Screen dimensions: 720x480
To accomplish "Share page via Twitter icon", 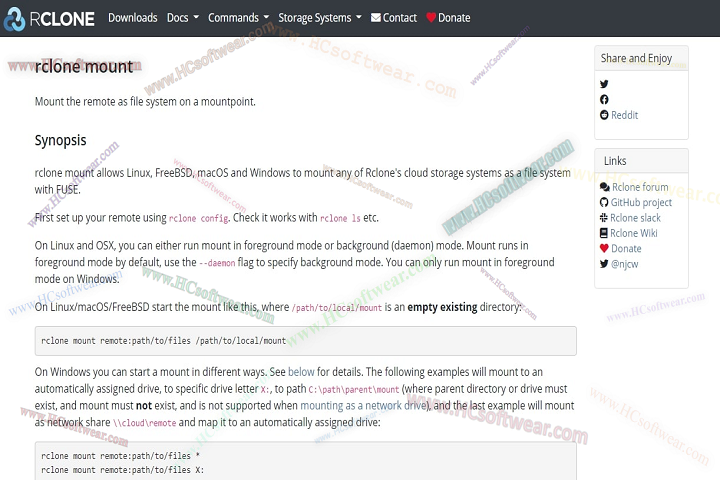I will click(604, 84).
